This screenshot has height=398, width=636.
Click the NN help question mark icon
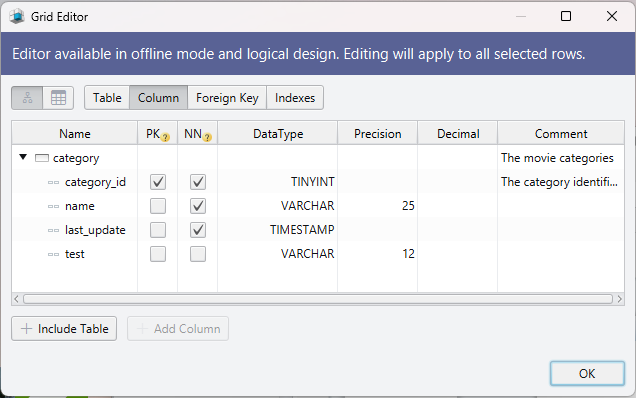[x=207, y=138]
